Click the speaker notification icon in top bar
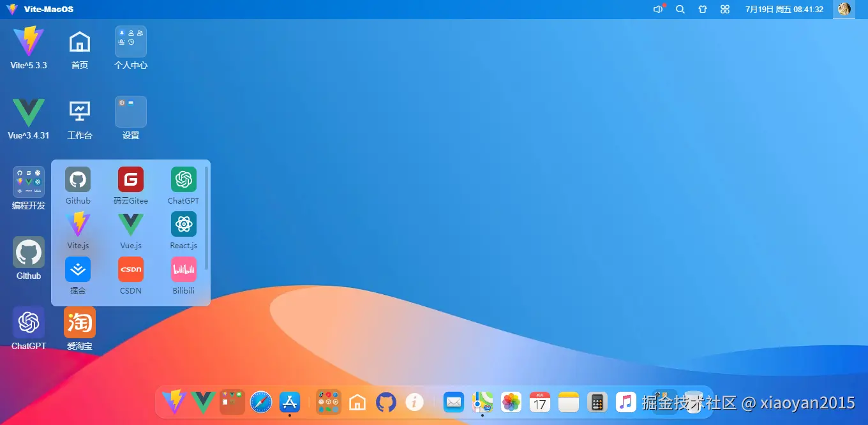This screenshot has width=868, height=425. 659,10
